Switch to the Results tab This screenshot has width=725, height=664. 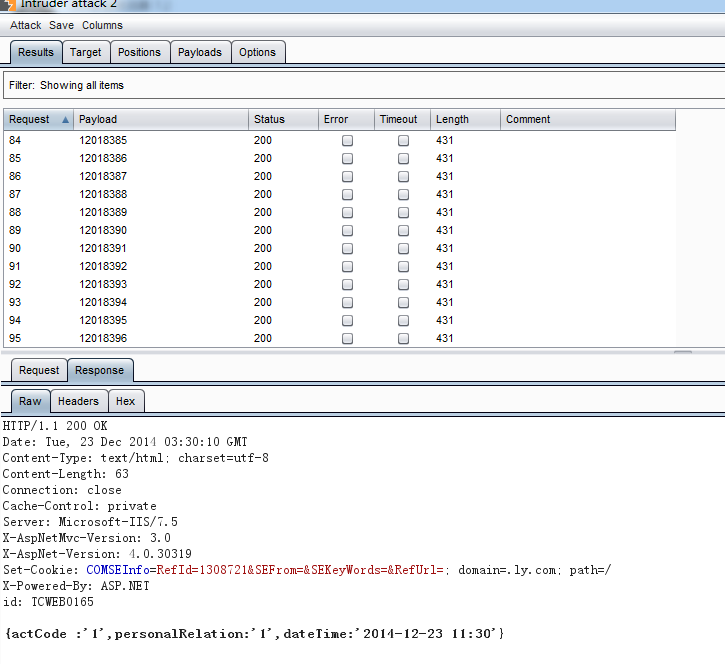[x=36, y=52]
